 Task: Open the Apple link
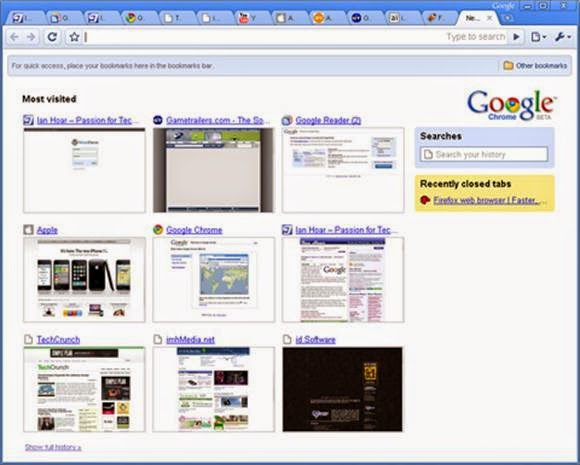click(47, 230)
